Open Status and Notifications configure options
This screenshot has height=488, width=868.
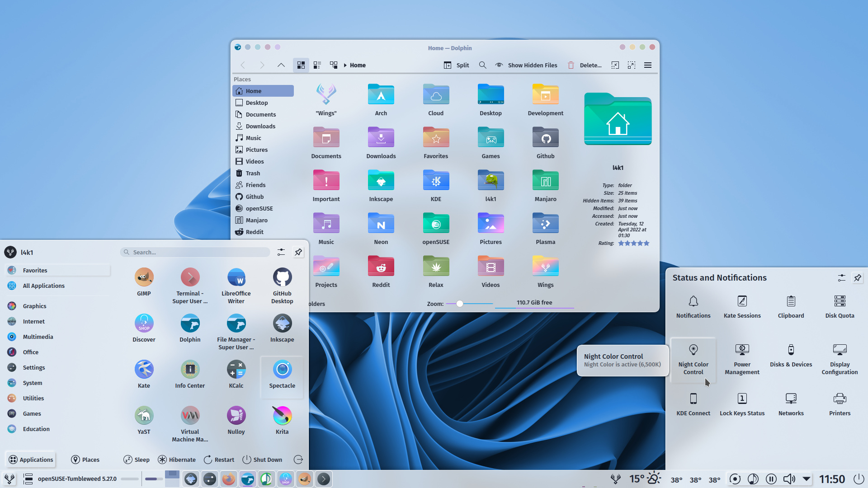[x=841, y=278]
